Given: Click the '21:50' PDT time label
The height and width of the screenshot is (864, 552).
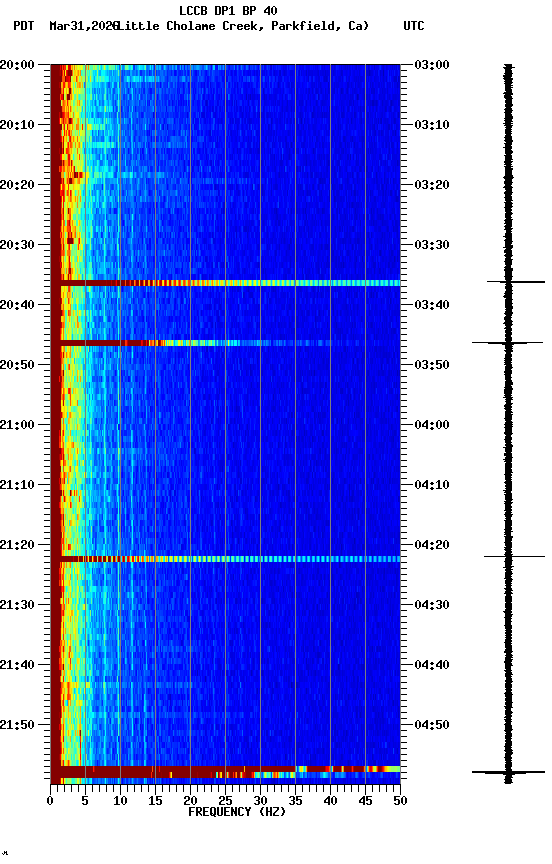Looking at the screenshot, I should click(17, 725).
